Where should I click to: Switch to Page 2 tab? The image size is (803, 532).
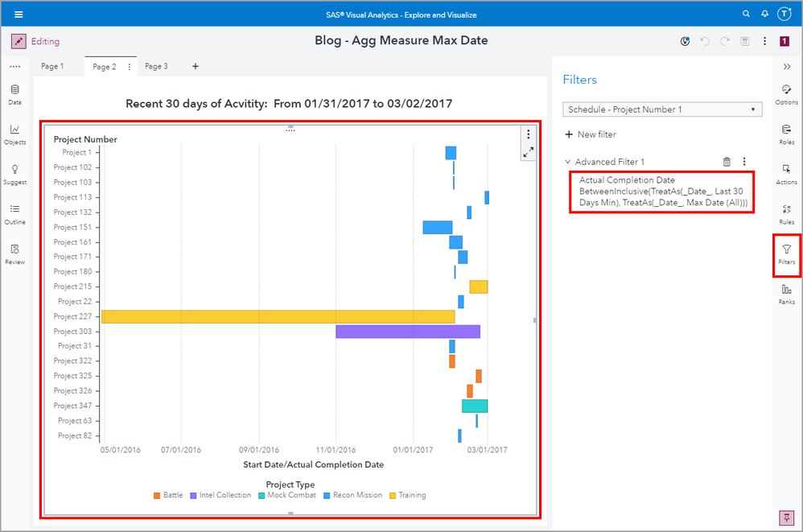pyautogui.click(x=105, y=67)
